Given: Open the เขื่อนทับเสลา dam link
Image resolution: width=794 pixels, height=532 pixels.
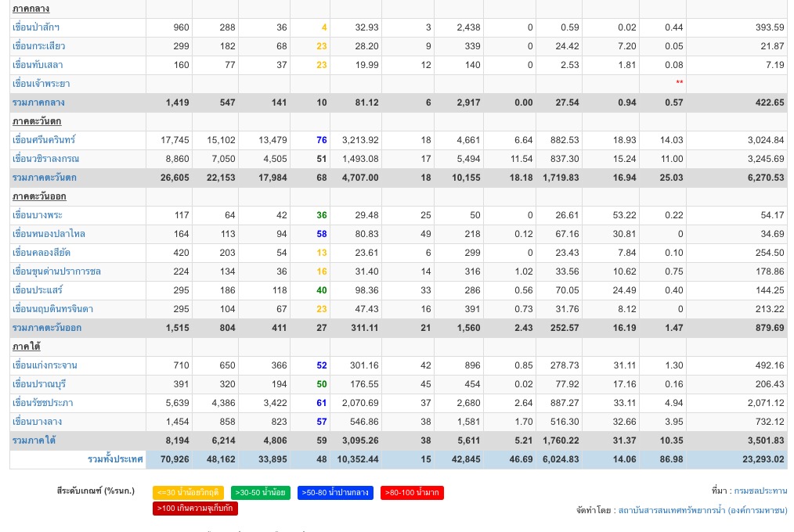Looking at the screenshot, I should [x=38, y=65].
